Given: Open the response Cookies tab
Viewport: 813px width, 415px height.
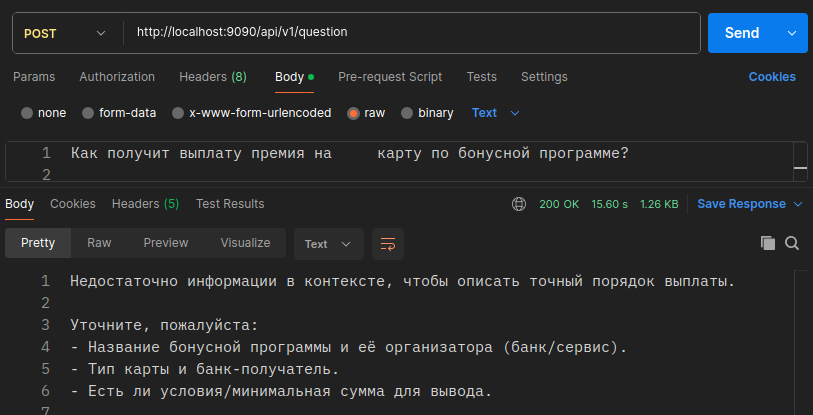Looking at the screenshot, I should click(73, 204).
